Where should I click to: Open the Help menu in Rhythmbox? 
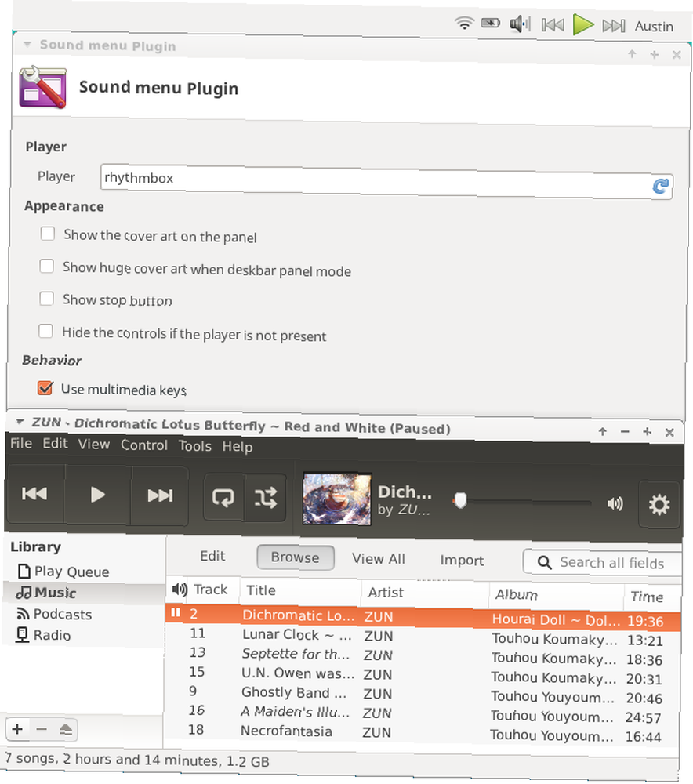pos(237,447)
